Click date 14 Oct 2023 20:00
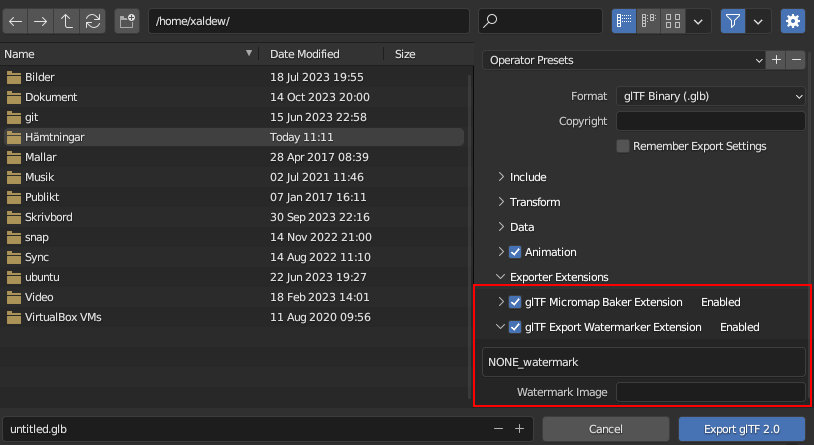The image size is (814, 445). coord(320,97)
